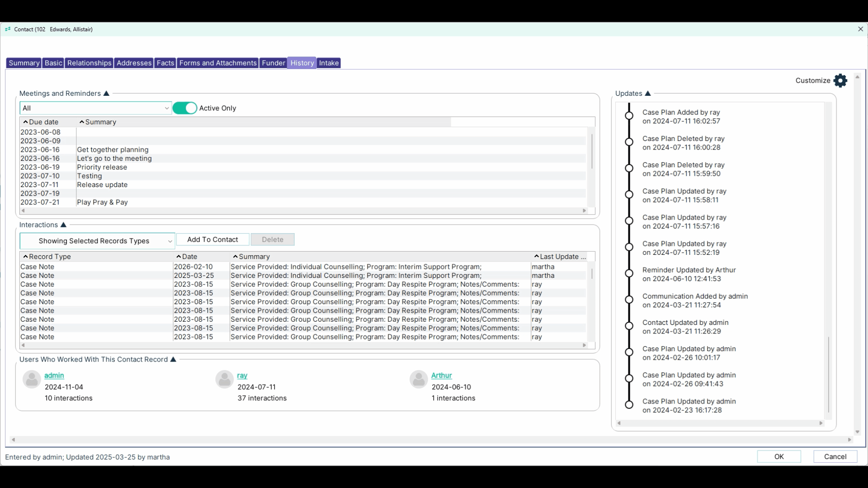Click Arthur's user avatar icon
The height and width of the screenshot is (488, 868).
pos(419,380)
